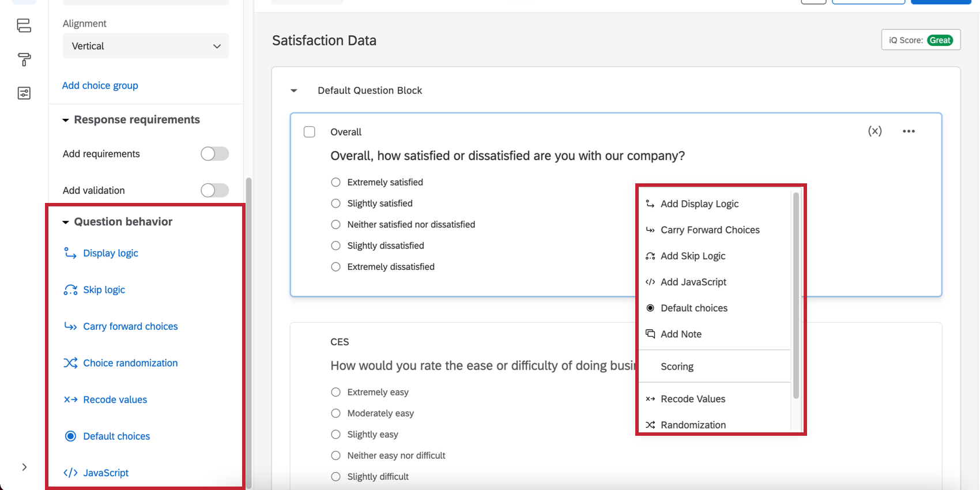Image resolution: width=980 pixels, height=490 pixels.
Task: Open survey options icon in left sidebar
Action: (x=24, y=93)
